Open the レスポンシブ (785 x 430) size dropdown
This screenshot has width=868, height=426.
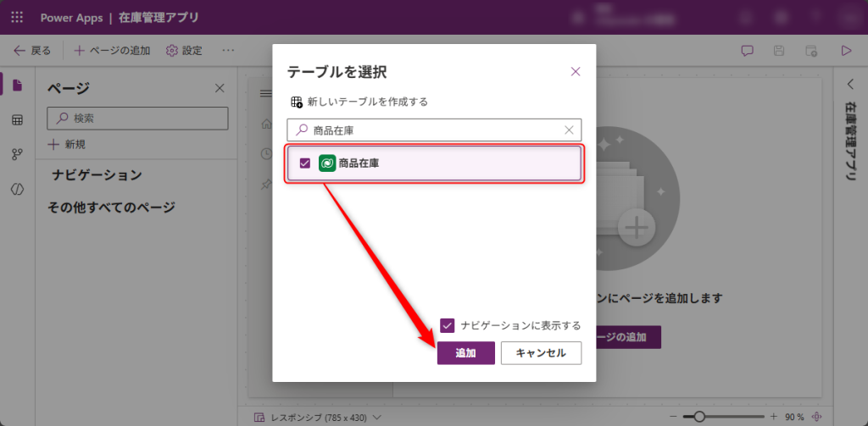(x=318, y=418)
